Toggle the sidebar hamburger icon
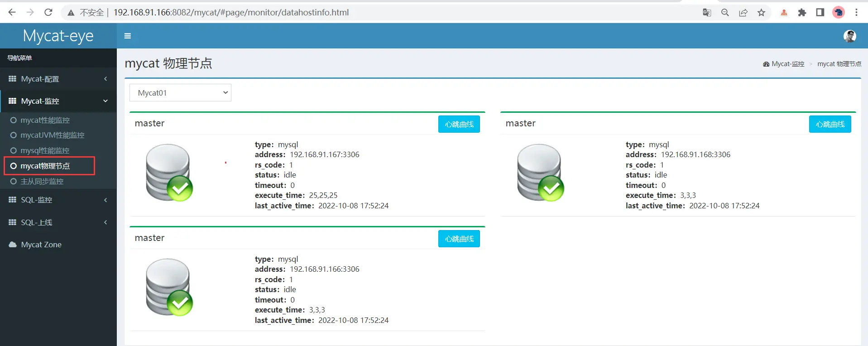This screenshot has width=868, height=346. point(128,36)
